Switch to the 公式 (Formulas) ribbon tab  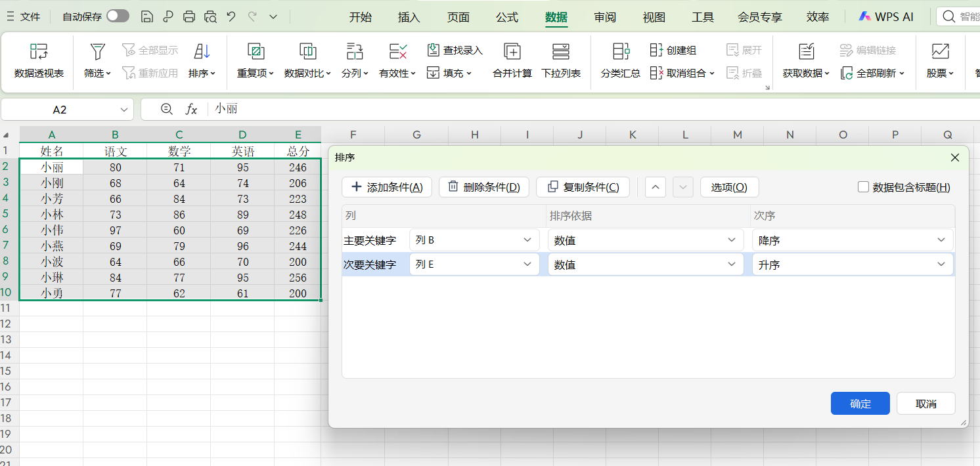(x=506, y=17)
